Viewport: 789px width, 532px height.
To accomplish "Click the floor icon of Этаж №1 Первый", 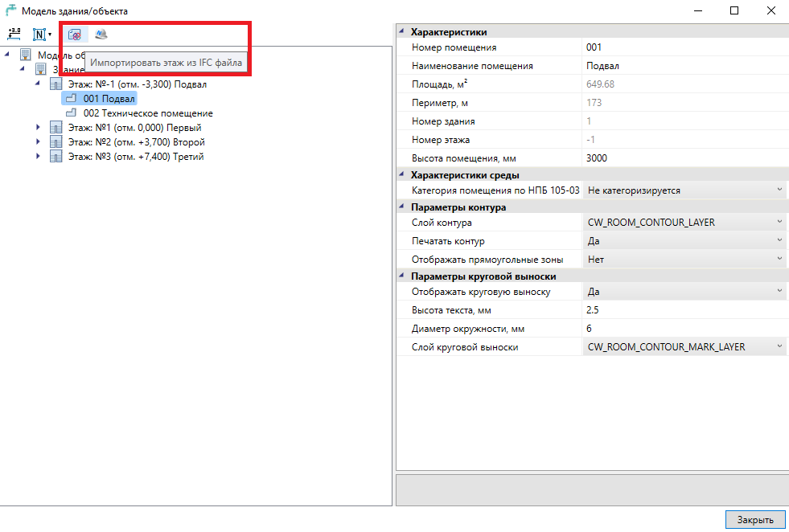I will pos(55,127).
